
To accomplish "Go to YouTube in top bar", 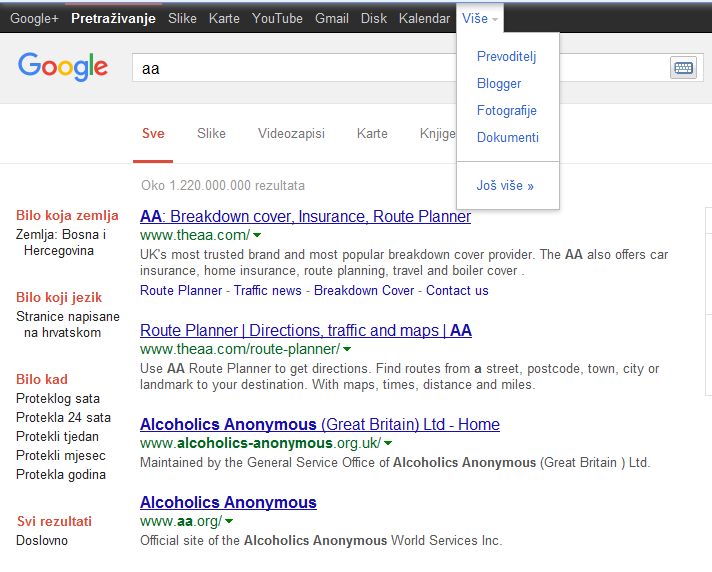I will pyautogui.click(x=277, y=18).
